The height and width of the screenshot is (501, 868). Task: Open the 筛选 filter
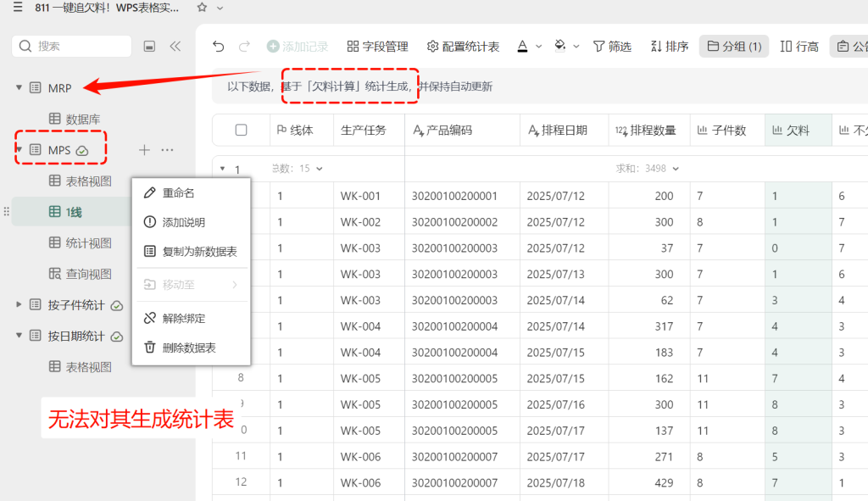point(612,47)
